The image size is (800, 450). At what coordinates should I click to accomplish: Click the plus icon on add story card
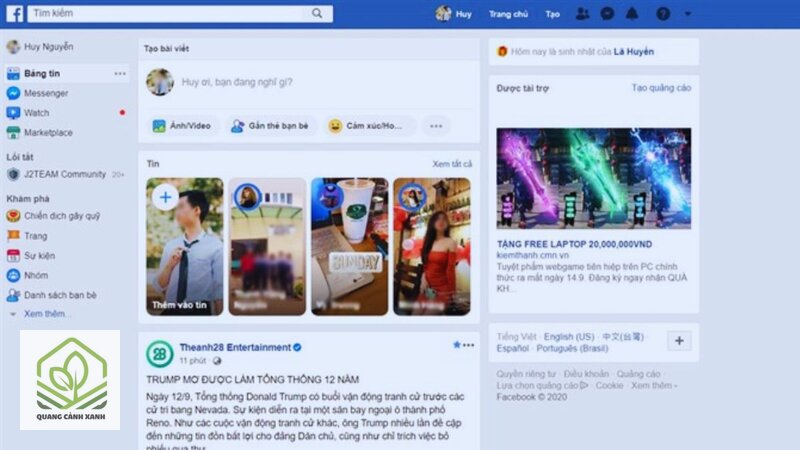pyautogui.click(x=165, y=197)
